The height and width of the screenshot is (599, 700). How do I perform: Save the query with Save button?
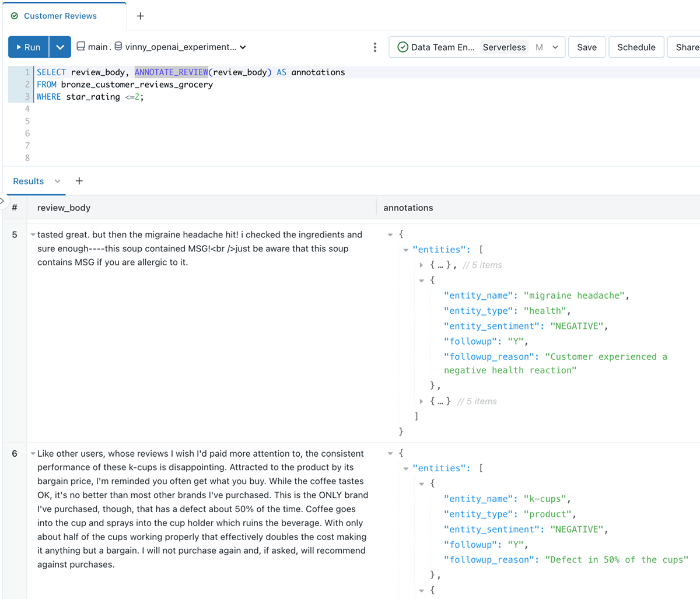(x=586, y=47)
